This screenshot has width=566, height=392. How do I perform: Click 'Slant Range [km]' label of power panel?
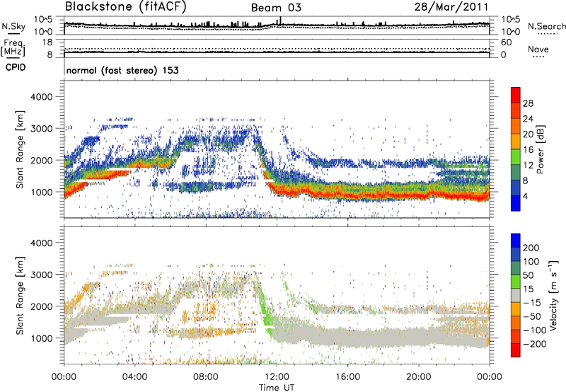click(20, 149)
